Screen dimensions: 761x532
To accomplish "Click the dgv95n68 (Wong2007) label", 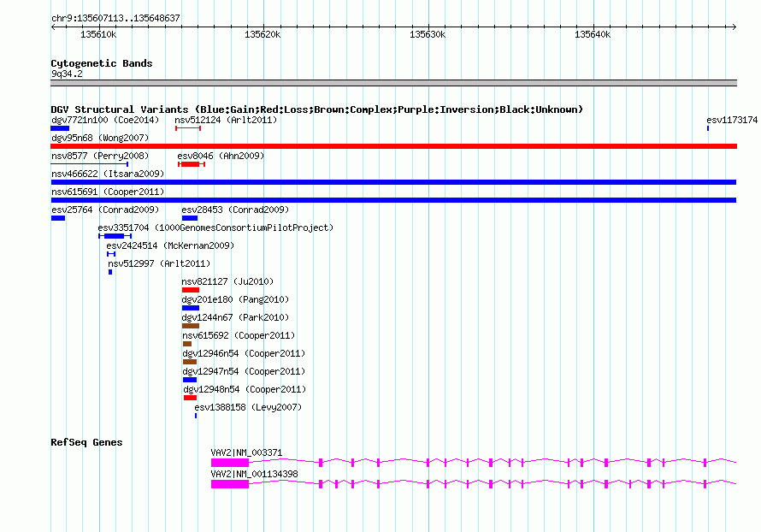I will [x=100, y=138].
